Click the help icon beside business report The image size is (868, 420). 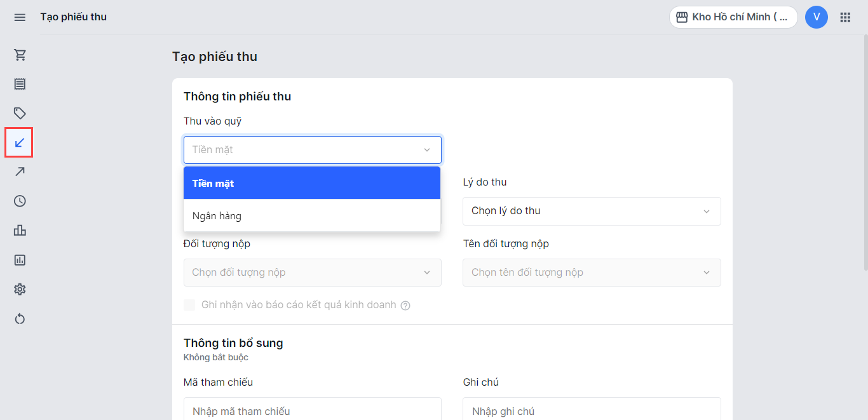click(405, 306)
